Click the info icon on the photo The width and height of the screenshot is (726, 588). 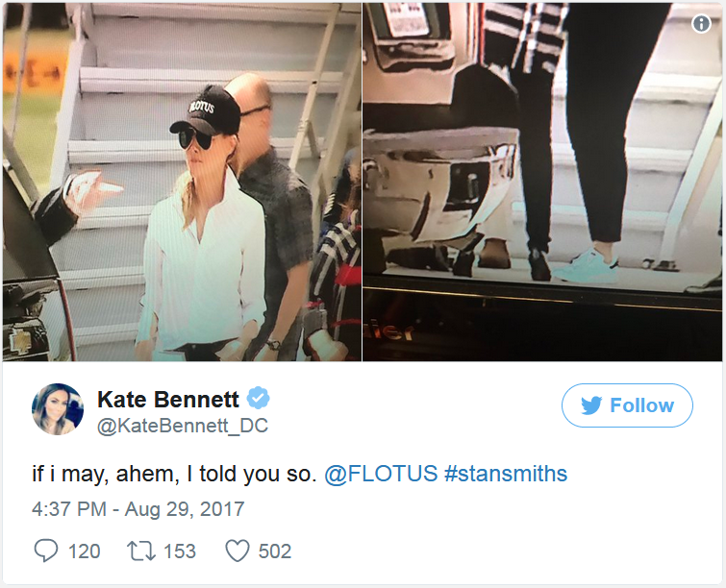(701, 23)
